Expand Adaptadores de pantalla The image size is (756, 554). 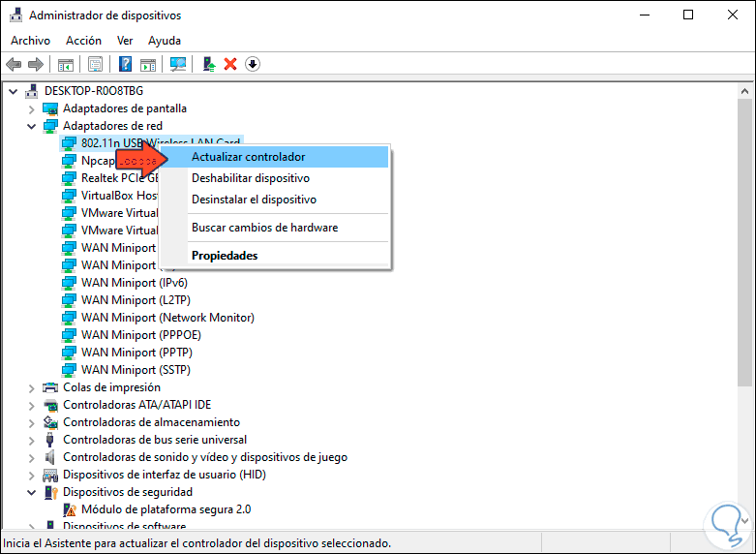click(x=31, y=109)
